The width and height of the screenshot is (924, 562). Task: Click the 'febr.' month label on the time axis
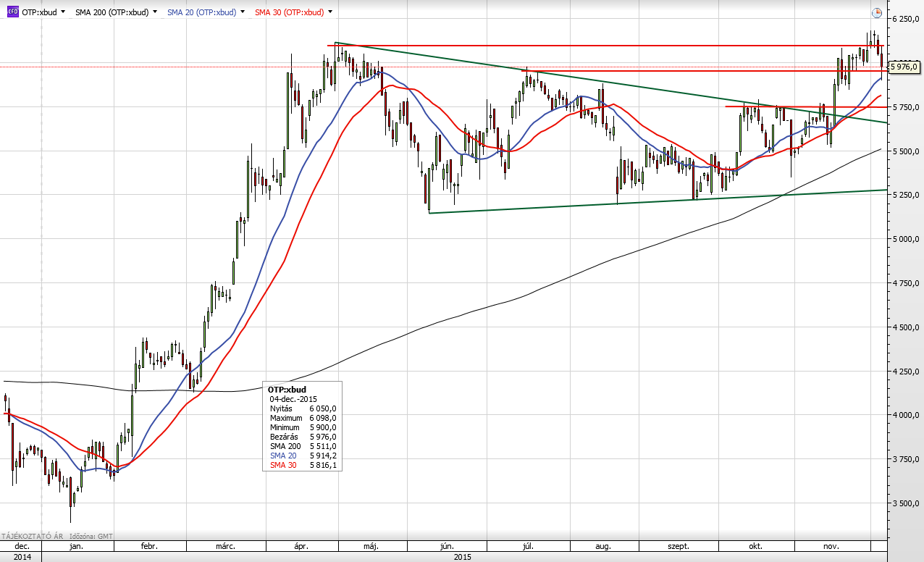[x=149, y=546]
